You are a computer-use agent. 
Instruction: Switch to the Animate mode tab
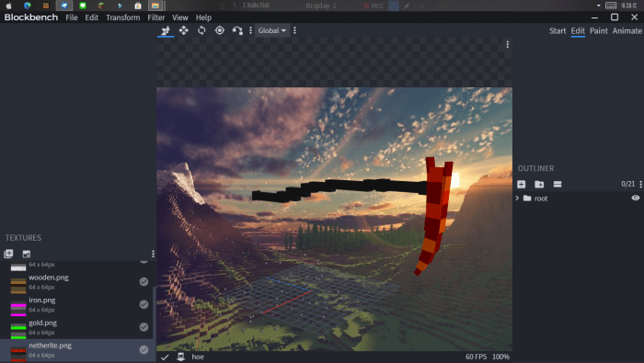click(627, 31)
